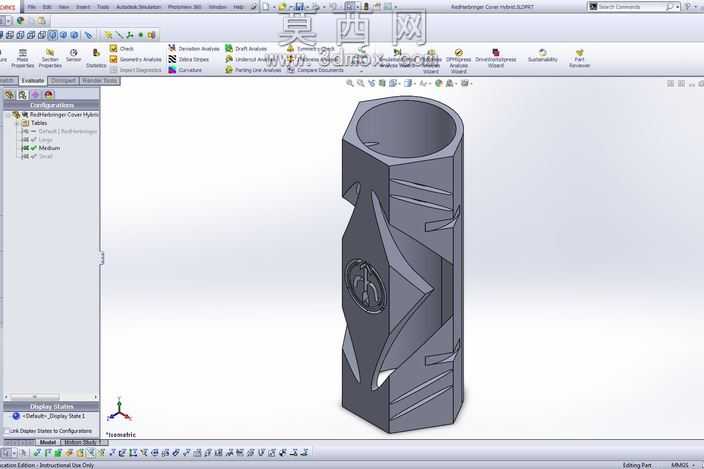Screen dimensions: 704x469
Task: Open DFMXpress Analysis Wizard
Action: 458,60
